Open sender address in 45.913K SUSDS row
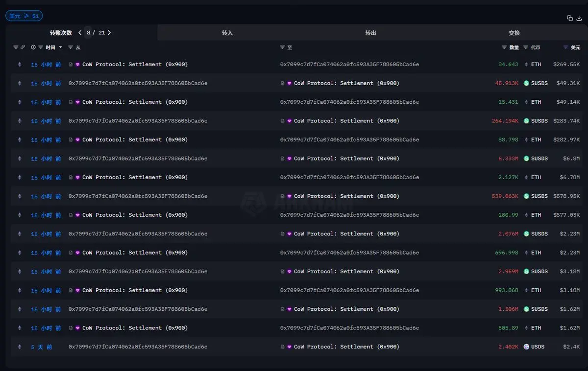 click(138, 83)
